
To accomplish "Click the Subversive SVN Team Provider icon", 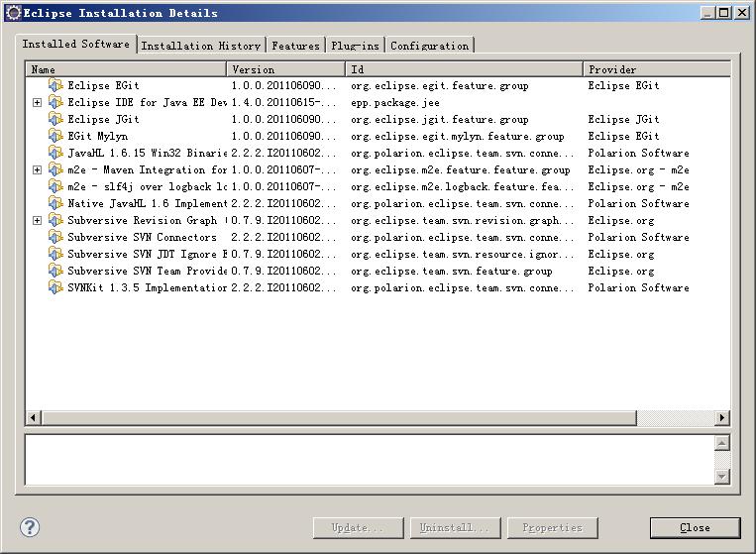I will point(55,271).
